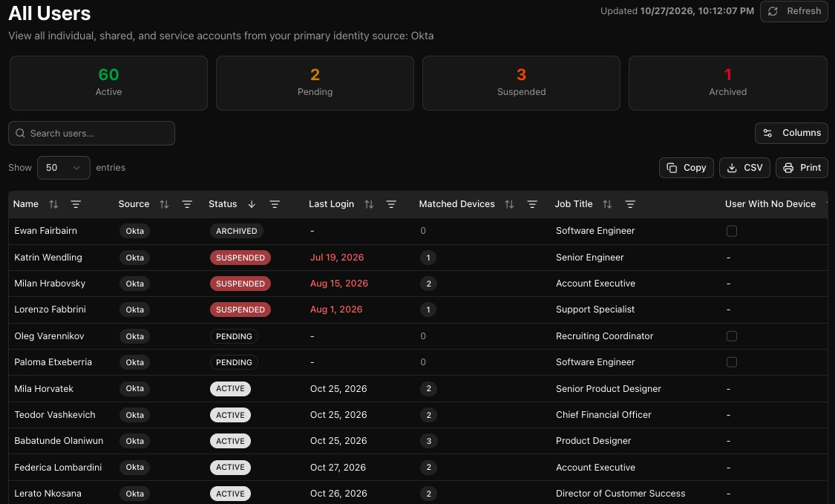This screenshot has width=835, height=504.
Task: Select the Pending users summary card
Action: 315,83
